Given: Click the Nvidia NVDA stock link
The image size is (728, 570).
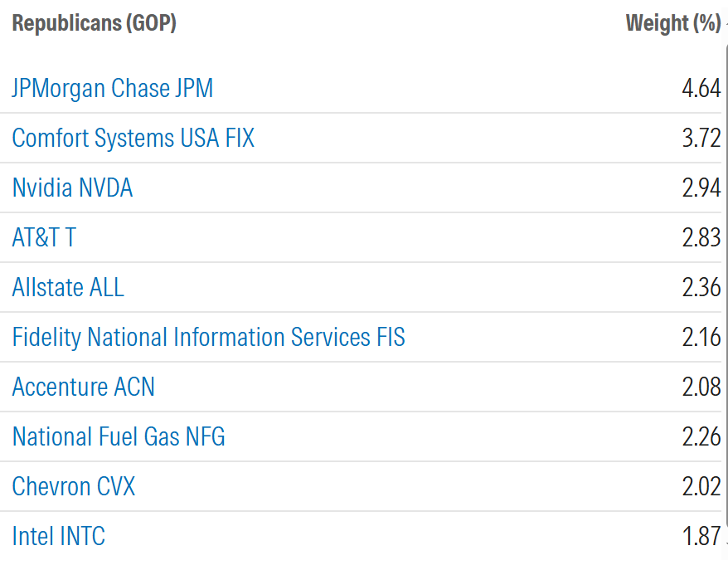Looking at the screenshot, I should [x=72, y=188].
